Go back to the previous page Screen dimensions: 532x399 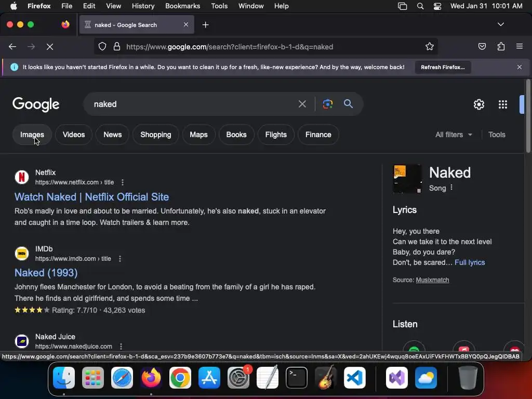pos(12,47)
